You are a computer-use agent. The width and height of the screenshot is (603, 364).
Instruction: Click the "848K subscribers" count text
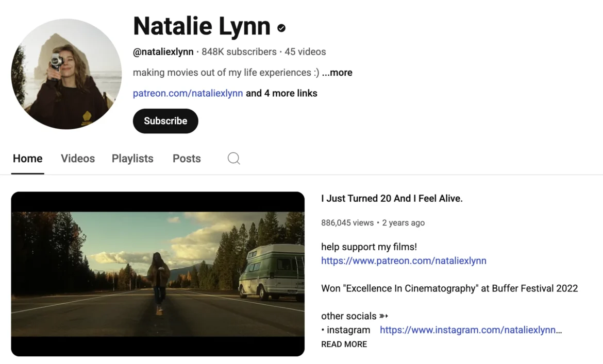241,51
